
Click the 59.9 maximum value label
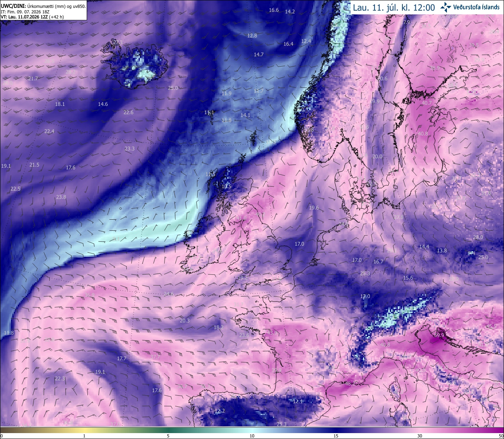(439, 335)
